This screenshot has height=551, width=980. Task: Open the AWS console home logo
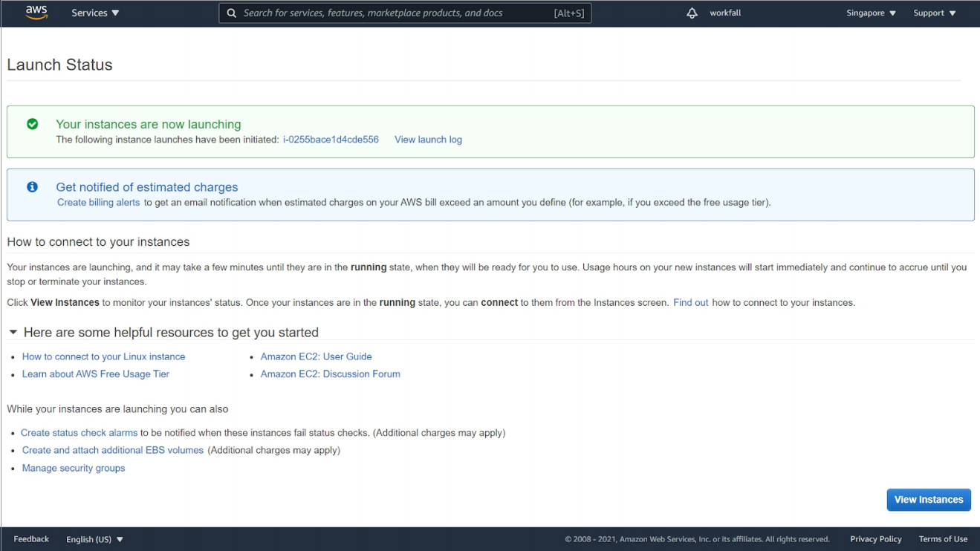click(x=36, y=13)
